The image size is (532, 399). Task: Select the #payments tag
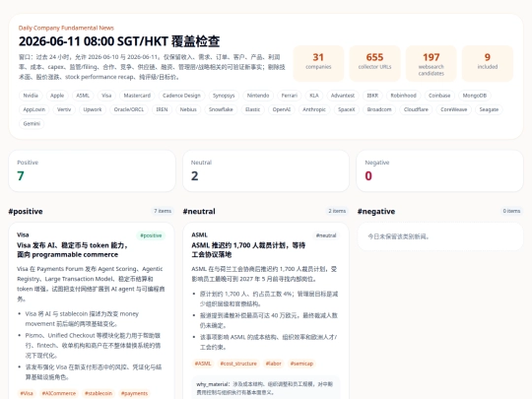point(134,393)
